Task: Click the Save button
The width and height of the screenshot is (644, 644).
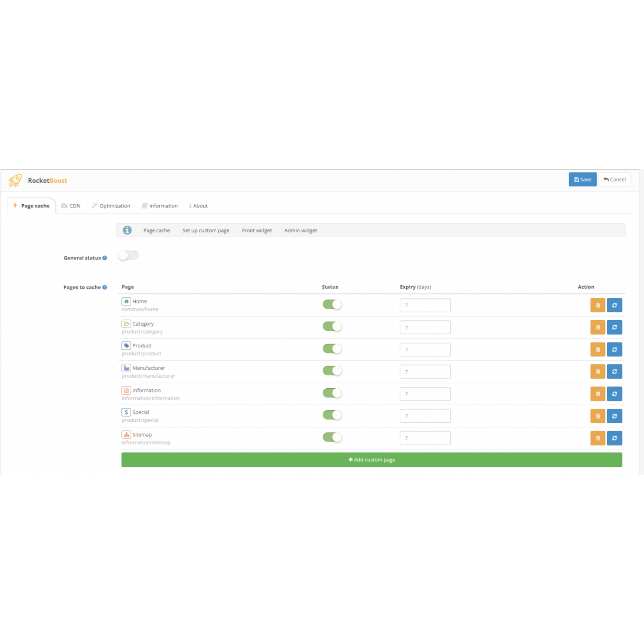Action: (x=582, y=179)
